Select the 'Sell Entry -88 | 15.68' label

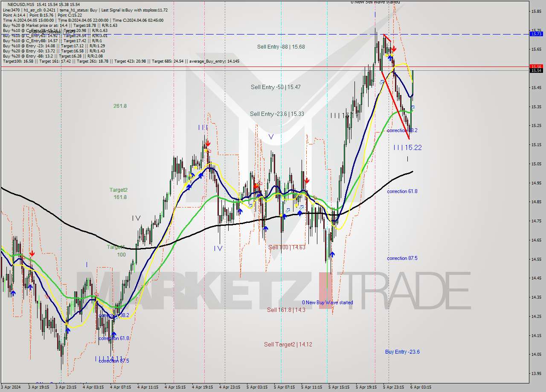tap(281, 47)
